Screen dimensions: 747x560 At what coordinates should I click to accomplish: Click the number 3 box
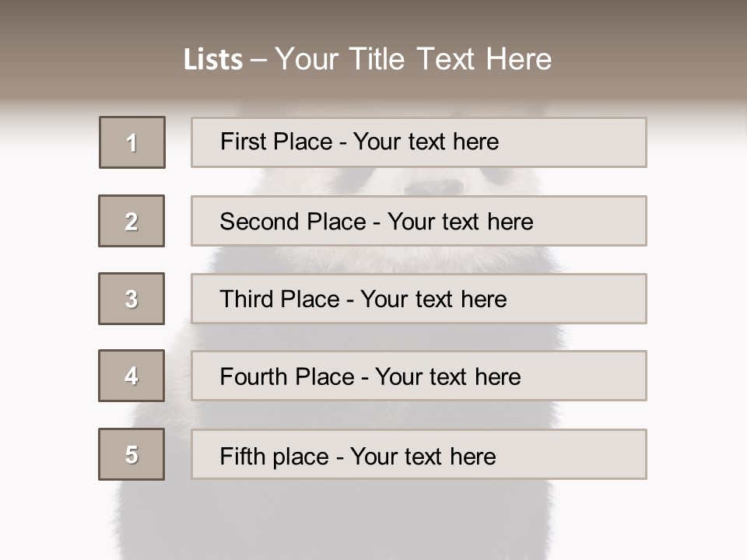tap(132, 299)
